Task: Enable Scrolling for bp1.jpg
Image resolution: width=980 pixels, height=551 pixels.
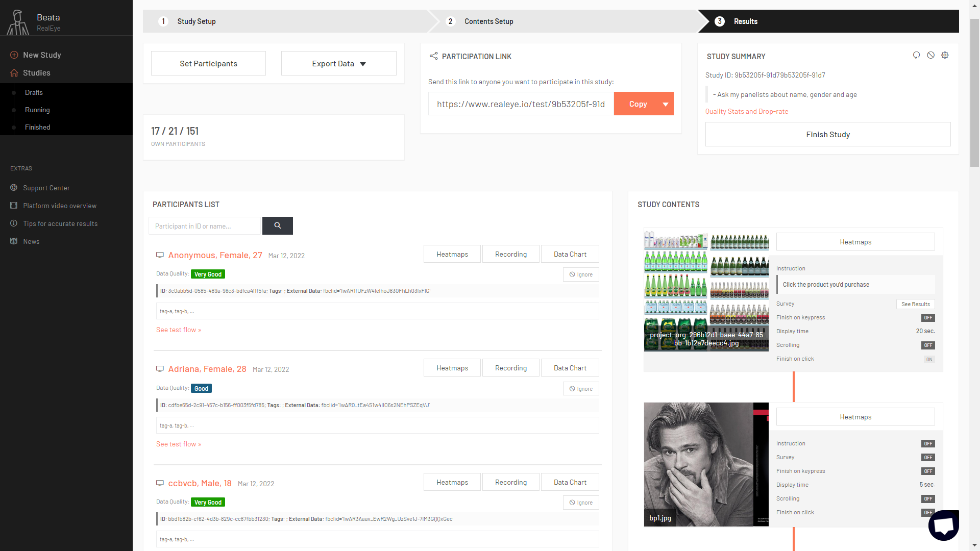Action: (927, 498)
